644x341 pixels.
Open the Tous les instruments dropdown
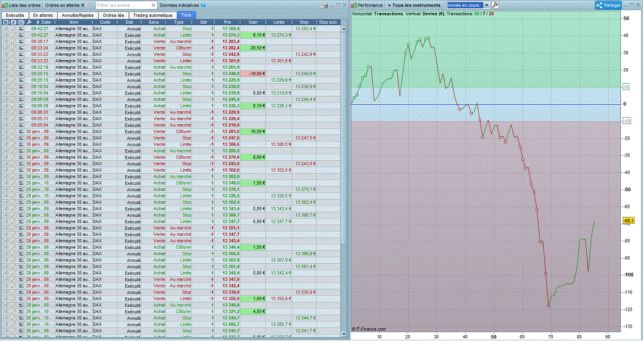[415, 5]
